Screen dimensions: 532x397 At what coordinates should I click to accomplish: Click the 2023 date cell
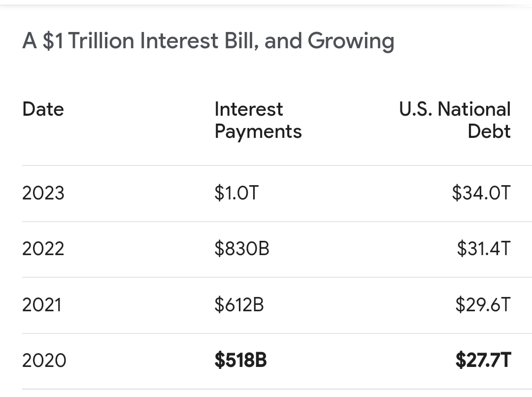point(43,193)
